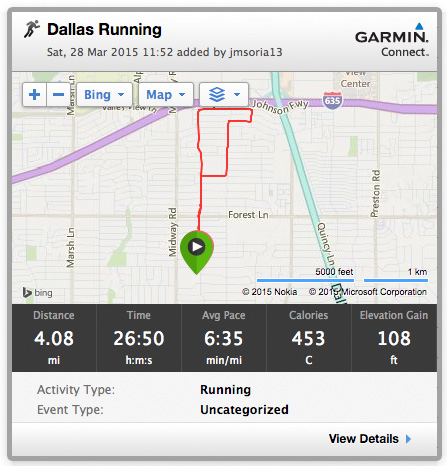Click the Forest Ln label on map

248,215
